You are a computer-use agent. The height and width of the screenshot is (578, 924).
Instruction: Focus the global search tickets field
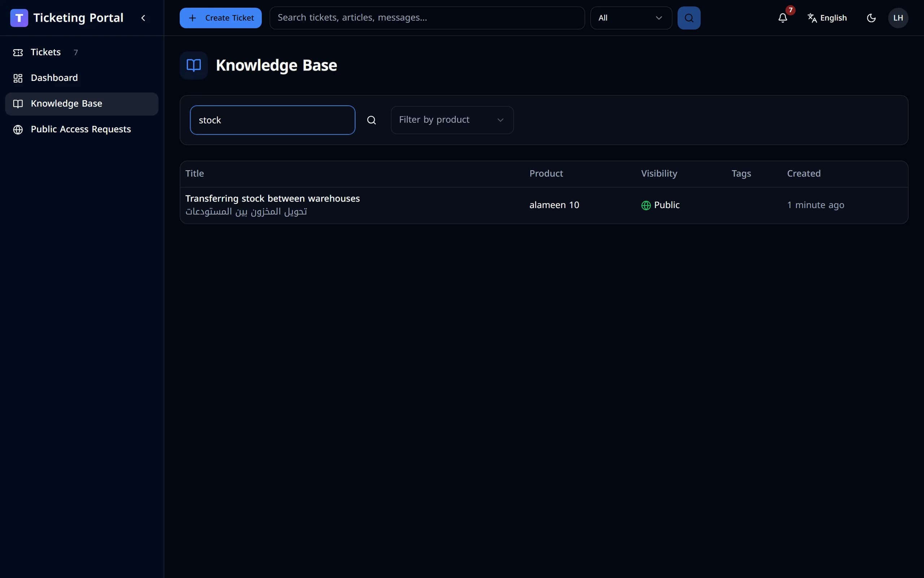point(427,18)
